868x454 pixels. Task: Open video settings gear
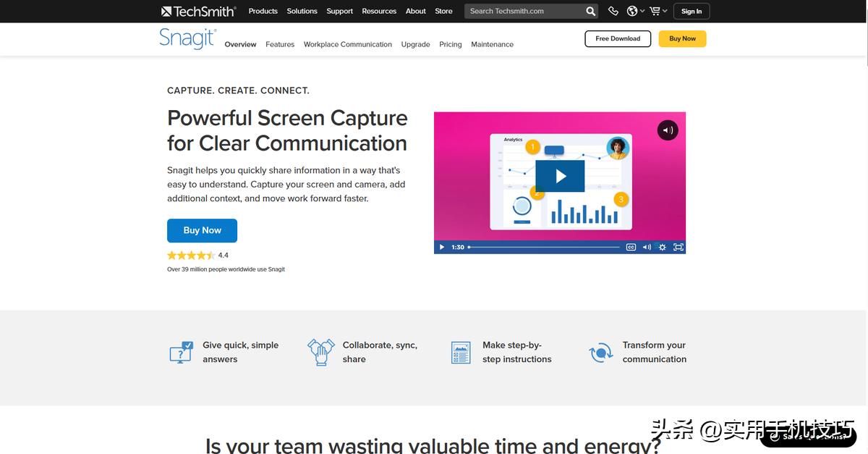(662, 247)
